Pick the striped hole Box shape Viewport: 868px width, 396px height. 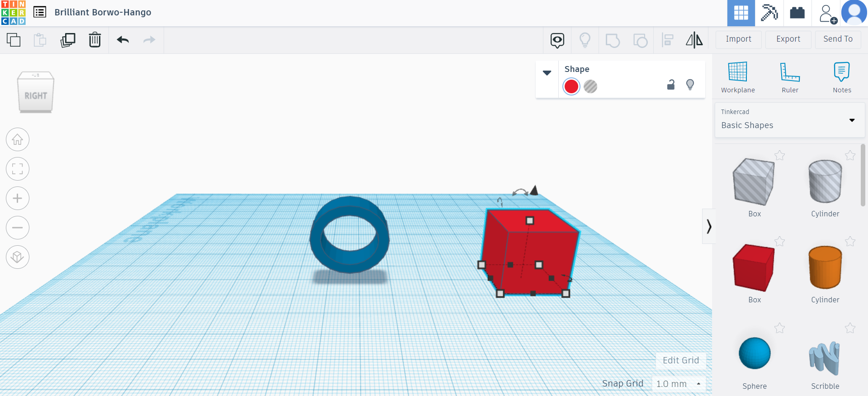coord(754,181)
